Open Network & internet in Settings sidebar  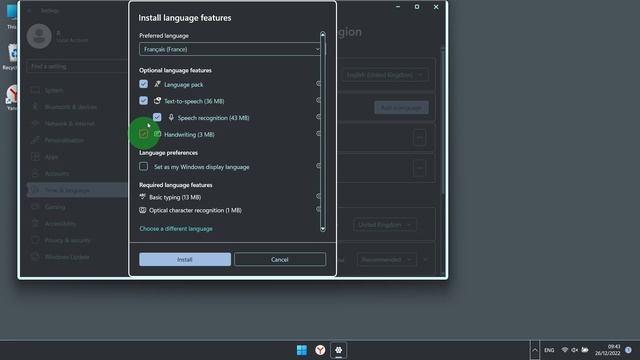78,123
